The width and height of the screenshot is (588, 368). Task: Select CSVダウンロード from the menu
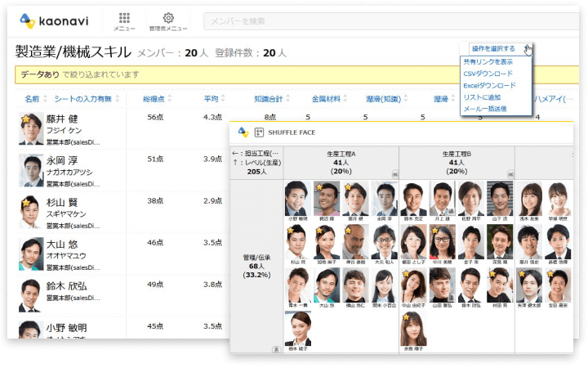tap(488, 74)
